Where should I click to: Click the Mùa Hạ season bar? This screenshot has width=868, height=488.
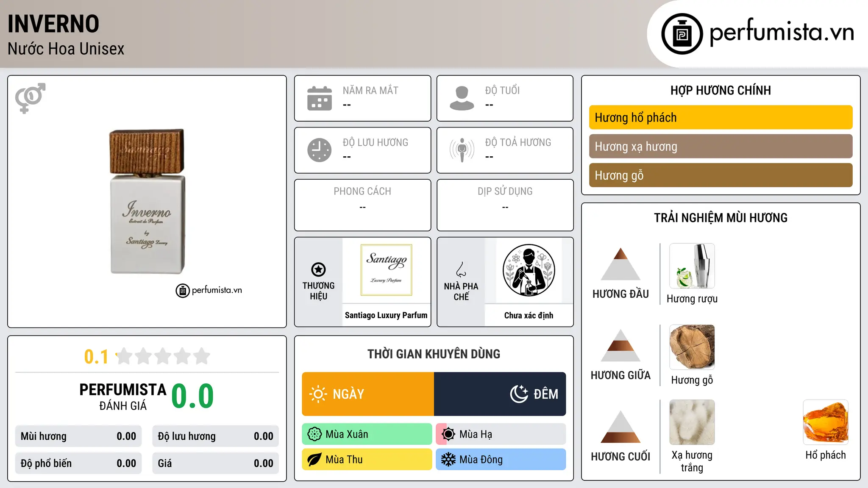click(x=501, y=434)
